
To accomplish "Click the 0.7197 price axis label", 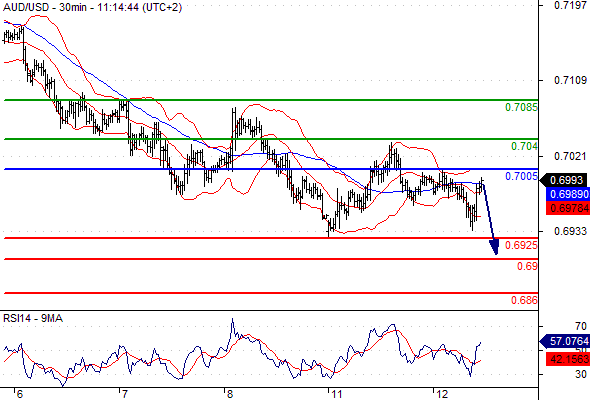I will tap(570, 5).
